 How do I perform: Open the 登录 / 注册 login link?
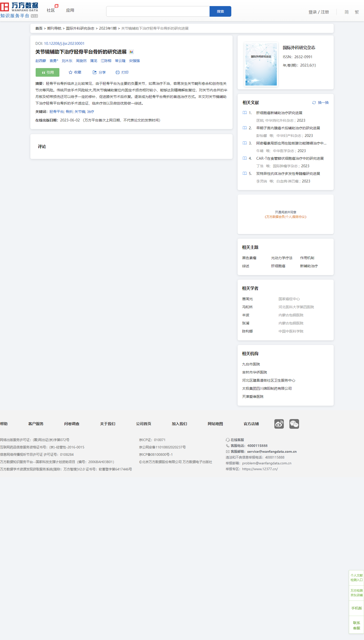tap(318, 12)
